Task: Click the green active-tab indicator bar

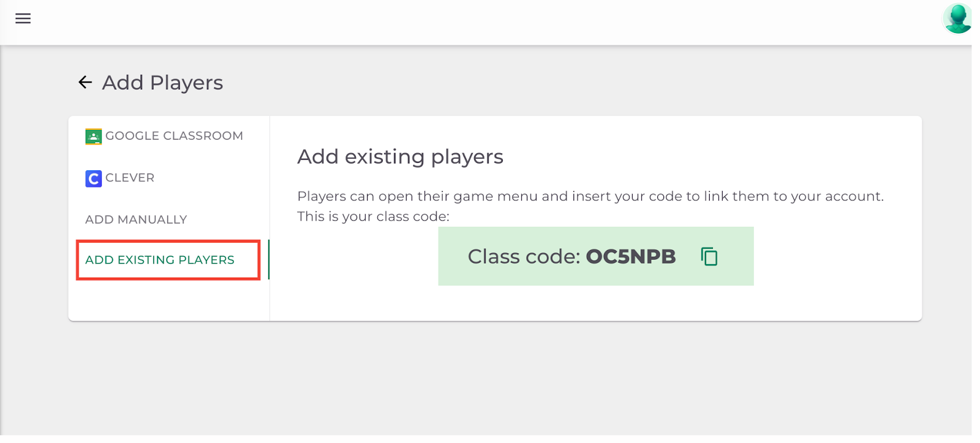Action: (269, 260)
